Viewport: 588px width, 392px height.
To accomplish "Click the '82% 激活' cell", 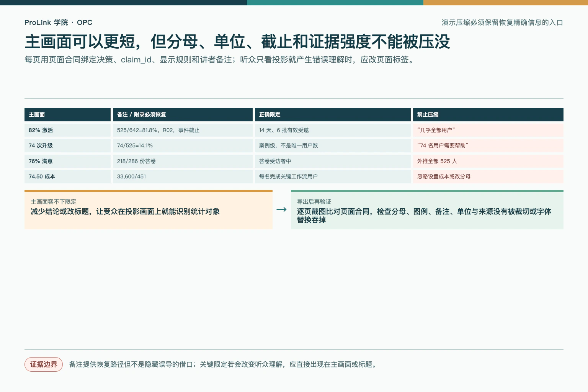I will [x=67, y=130].
